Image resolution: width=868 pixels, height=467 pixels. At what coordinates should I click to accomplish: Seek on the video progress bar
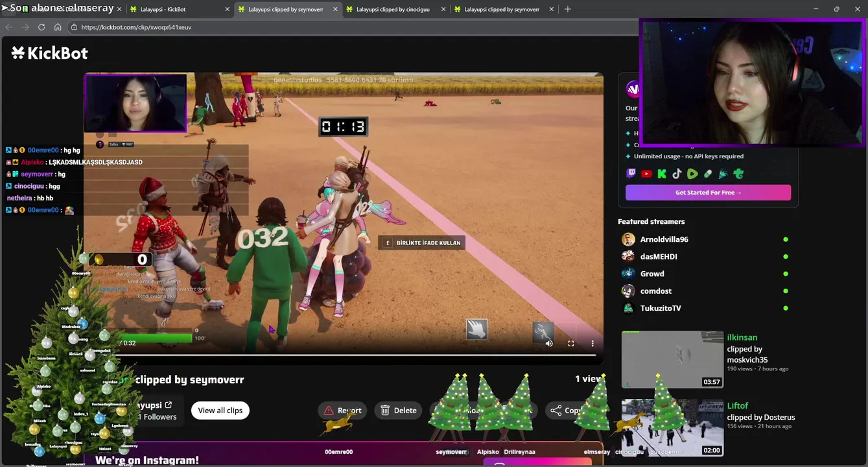[357, 355]
